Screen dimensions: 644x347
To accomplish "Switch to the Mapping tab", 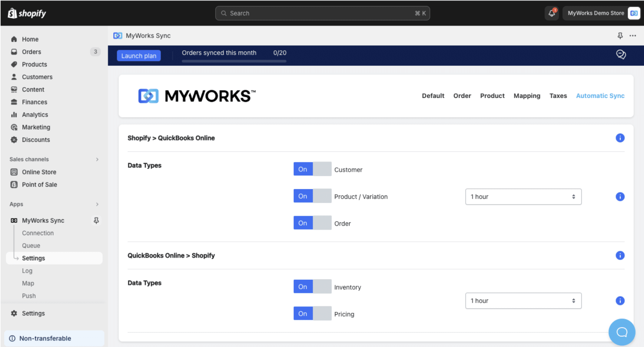I will coord(527,96).
